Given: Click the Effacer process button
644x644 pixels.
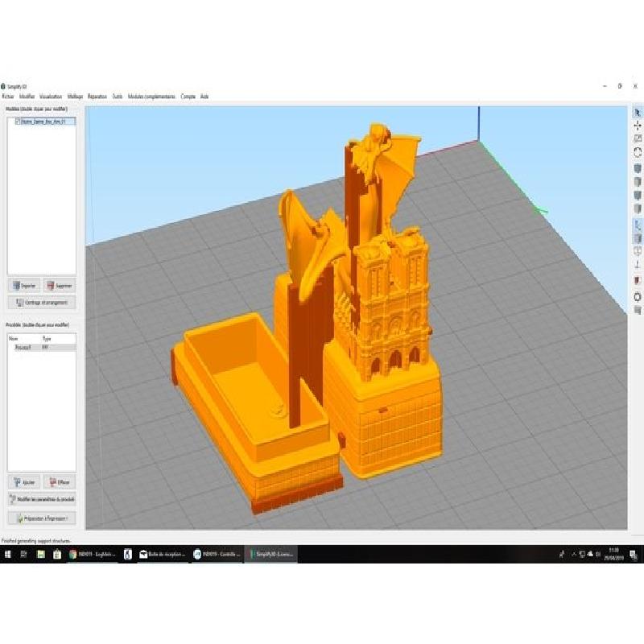Looking at the screenshot, I should (x=60, y=482).
